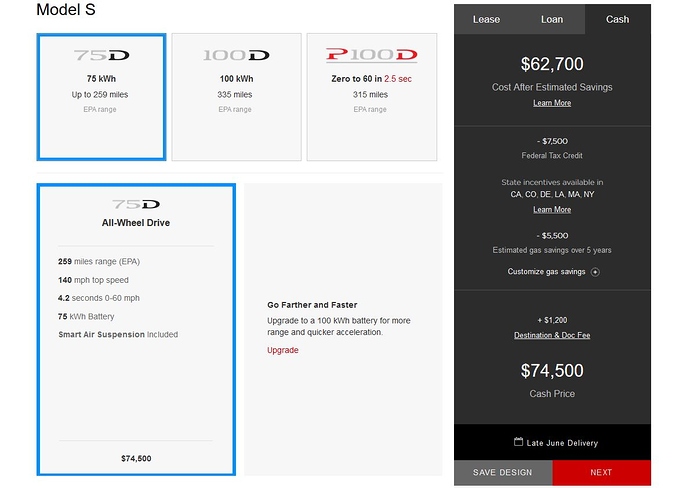Switch to the Loan tab
This screenshot has height=488, width=690.
pyautogui.click(x=552, y=19)
